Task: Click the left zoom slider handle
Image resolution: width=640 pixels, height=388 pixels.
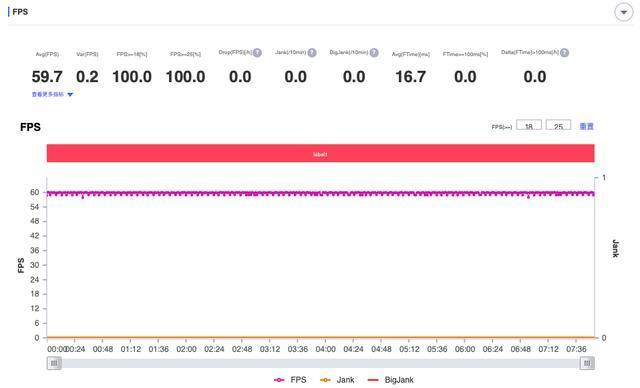Action: [x=54, y=363]
